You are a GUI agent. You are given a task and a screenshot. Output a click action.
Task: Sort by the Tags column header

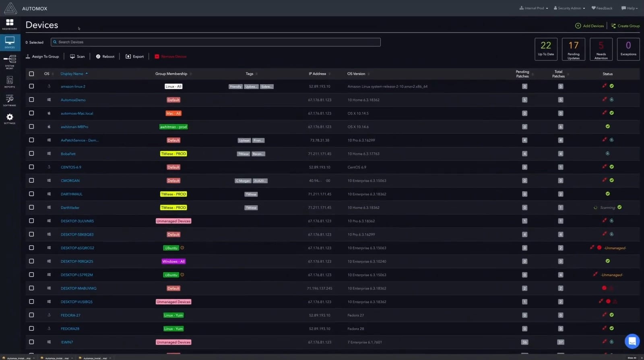tap(252, 74)
